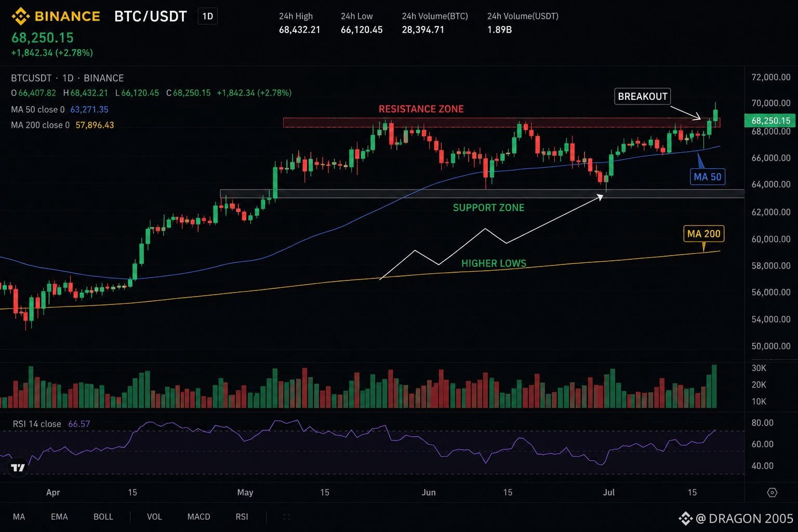
Task: Click the L 66,120.45 value in the chart legend
Action: click(137, 93)
